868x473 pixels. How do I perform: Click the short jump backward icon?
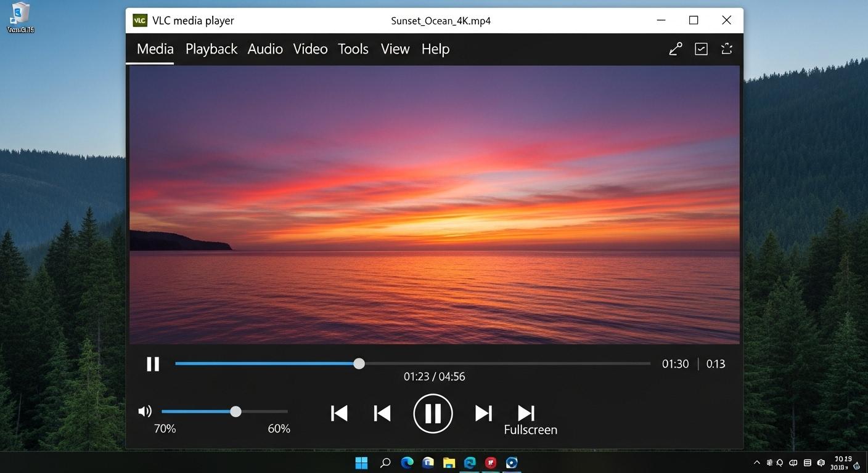tap(382, 413)
